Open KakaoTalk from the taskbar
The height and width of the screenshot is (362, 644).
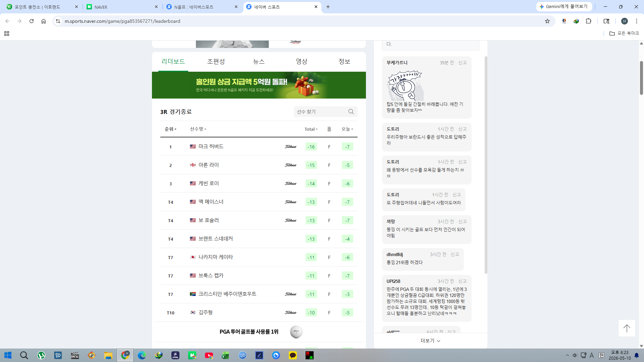tap(293, 355)
